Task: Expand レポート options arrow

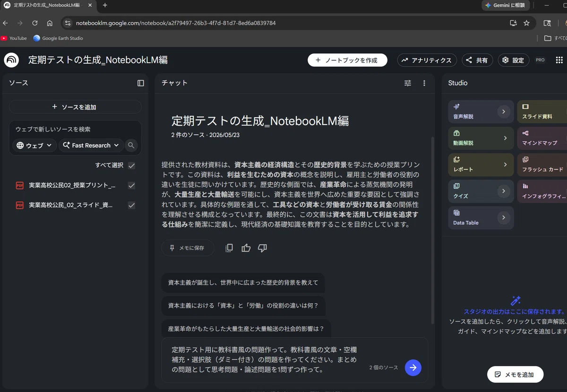Action: [505, 165]
